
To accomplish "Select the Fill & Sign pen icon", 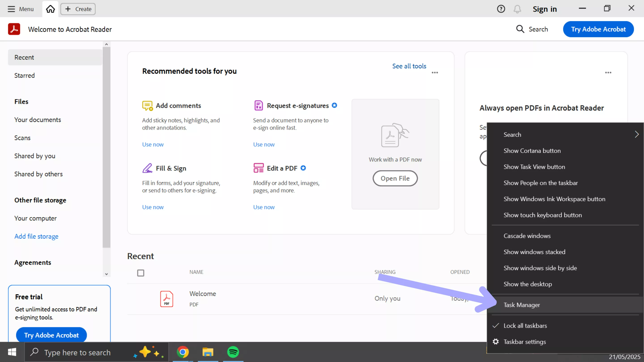I will click(148, 168).
